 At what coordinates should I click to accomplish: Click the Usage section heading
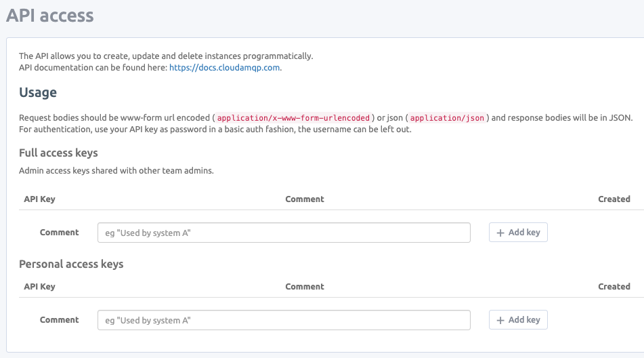pyautogui.click(x=38, y=92)
